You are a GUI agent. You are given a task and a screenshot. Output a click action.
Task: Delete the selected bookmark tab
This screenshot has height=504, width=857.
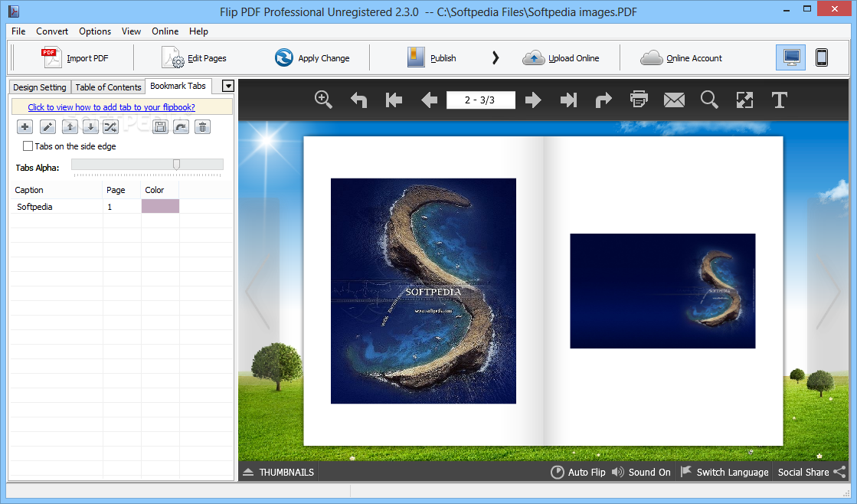[202, 127]
